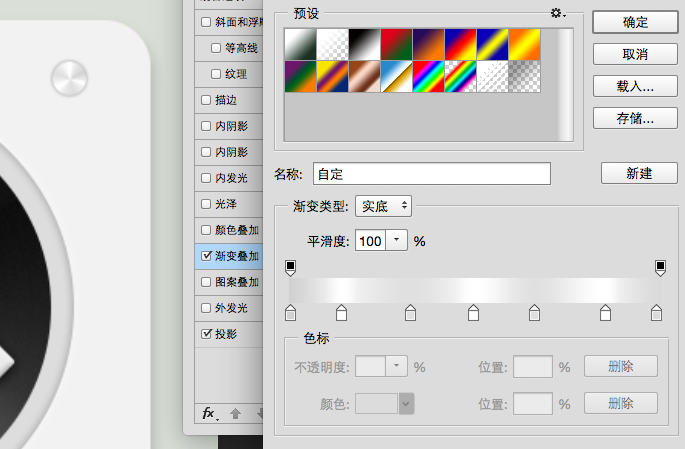This screenshot has height=449, width=685.
Task: Enable 内发光 layer style
Action: [206, 178]
